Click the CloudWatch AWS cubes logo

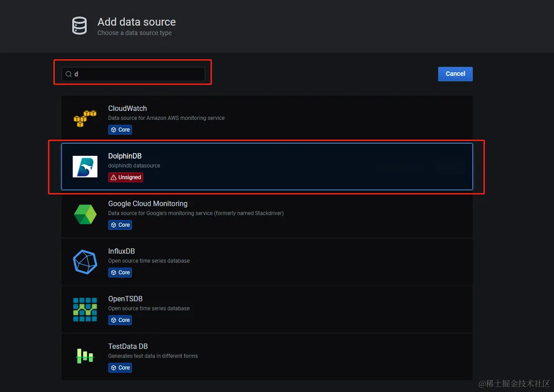point(85,119)
